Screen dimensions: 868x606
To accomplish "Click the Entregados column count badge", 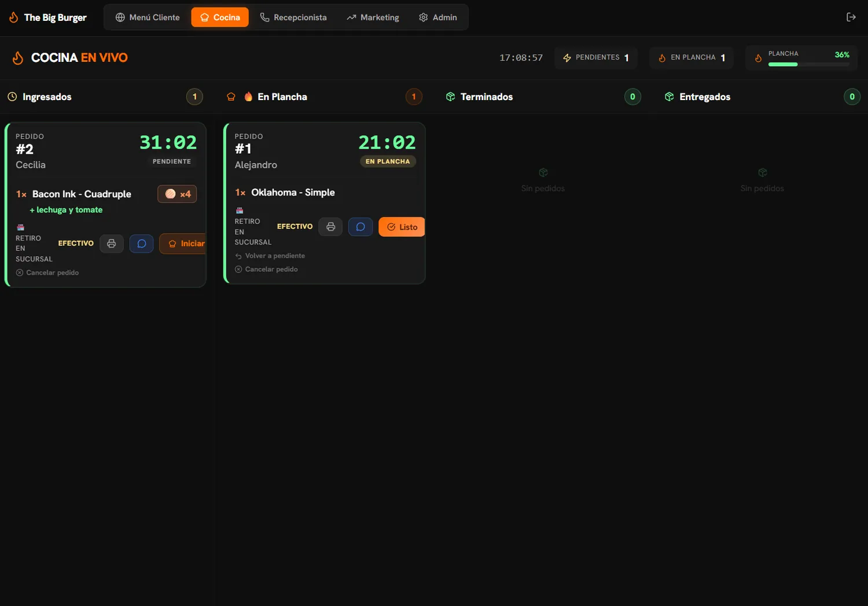I will click(x=852, y=97).
